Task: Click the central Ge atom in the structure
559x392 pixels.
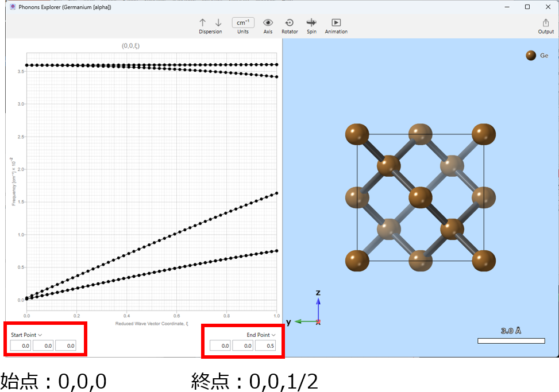Action: click(420, 198)
